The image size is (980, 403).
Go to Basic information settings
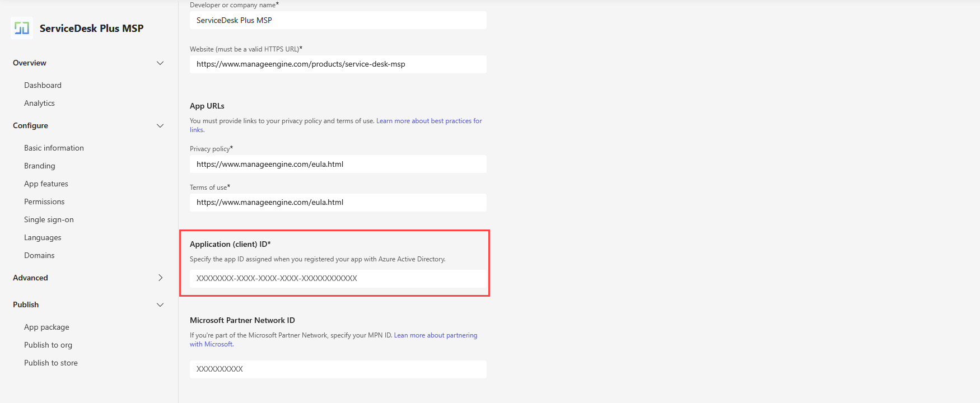point(54,148)
